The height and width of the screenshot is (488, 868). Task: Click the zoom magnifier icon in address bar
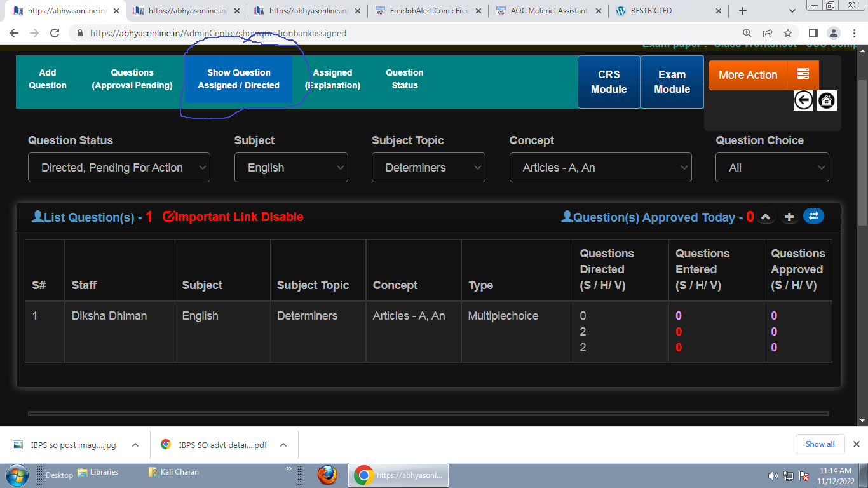tap(747, 33)
